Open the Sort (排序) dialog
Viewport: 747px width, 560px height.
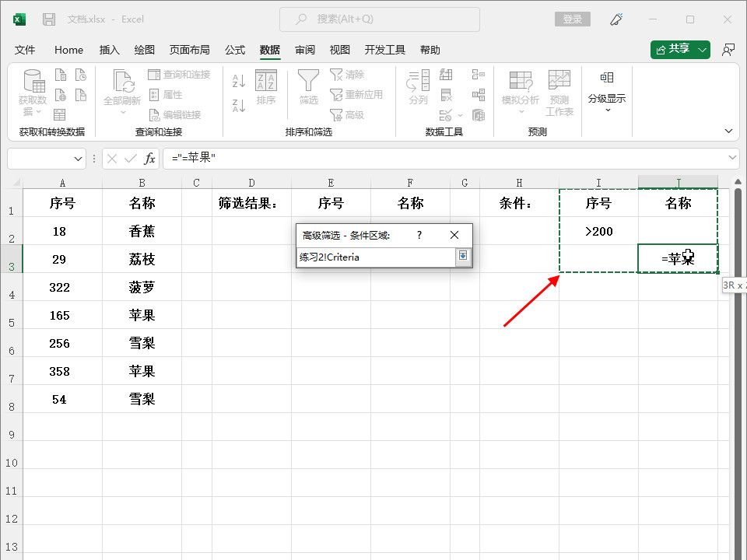tap(266, 87)
